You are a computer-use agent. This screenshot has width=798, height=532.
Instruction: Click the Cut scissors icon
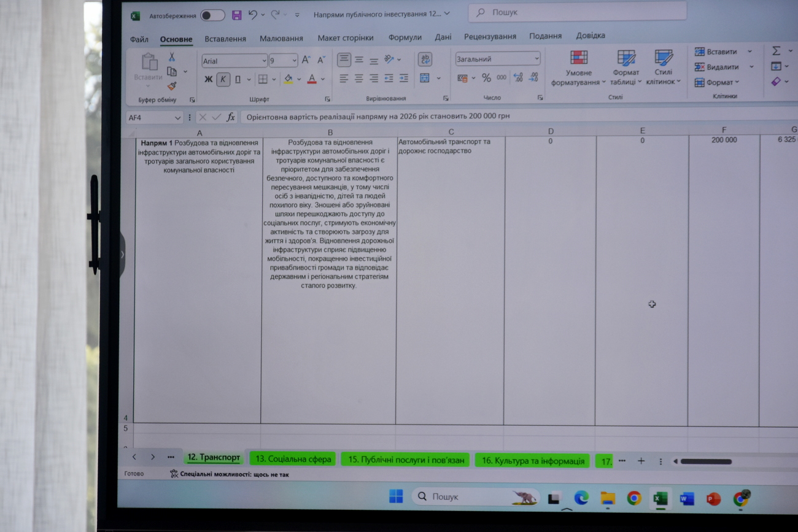pos(172,57)
